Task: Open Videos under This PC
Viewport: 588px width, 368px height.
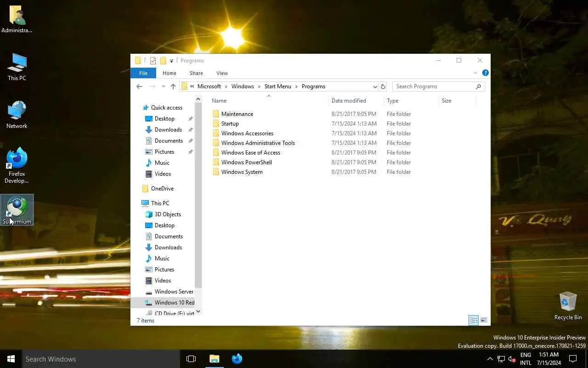Action: tap(163, 281)
